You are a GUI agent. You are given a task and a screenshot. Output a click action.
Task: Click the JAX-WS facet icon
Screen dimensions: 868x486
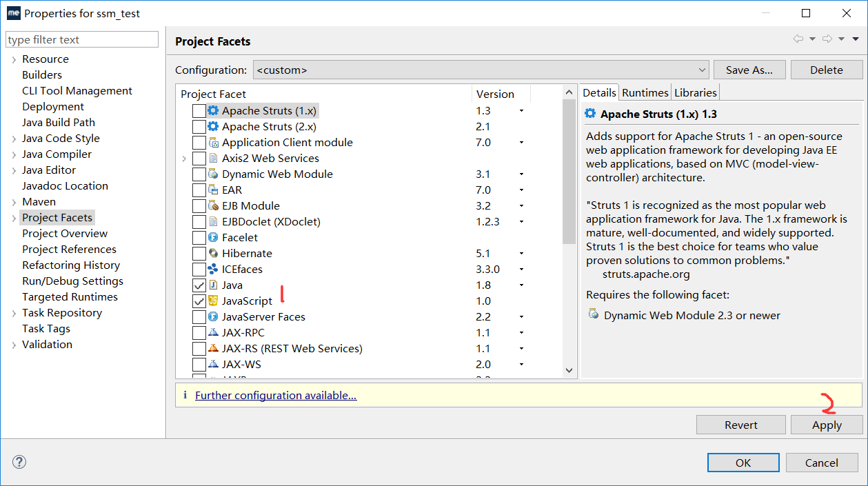(213, 364)
